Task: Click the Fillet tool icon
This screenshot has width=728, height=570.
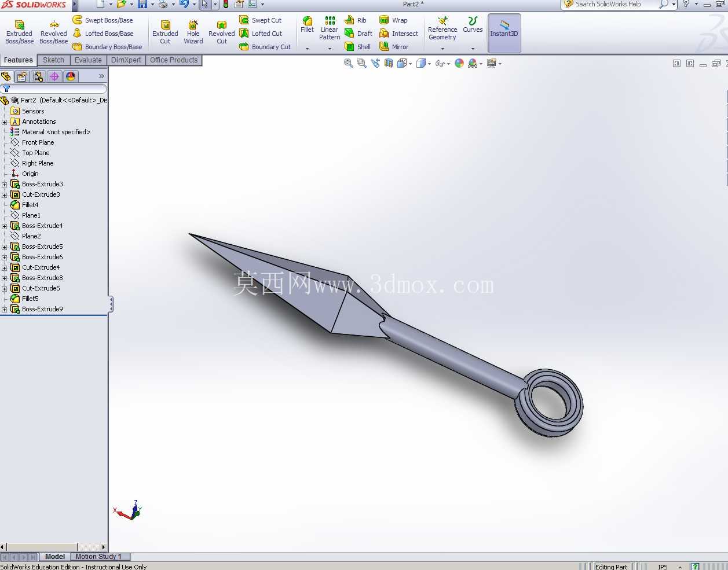Action: coord(308,24)
